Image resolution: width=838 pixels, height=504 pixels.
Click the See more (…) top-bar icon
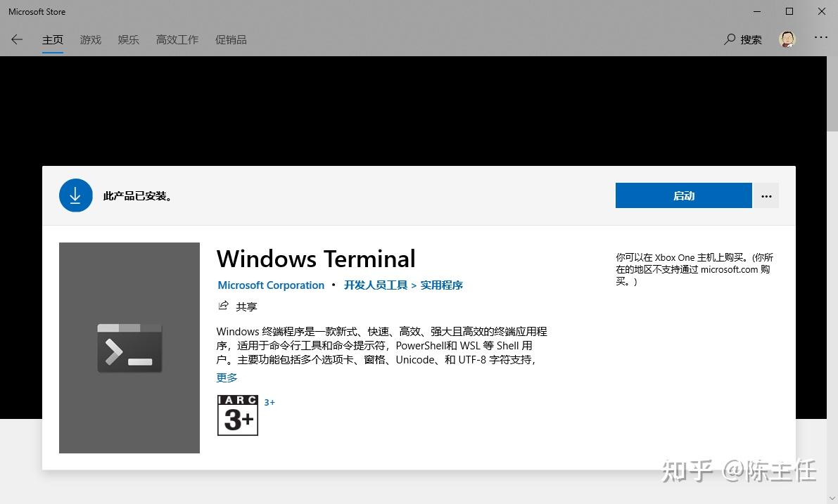(820, 39)
